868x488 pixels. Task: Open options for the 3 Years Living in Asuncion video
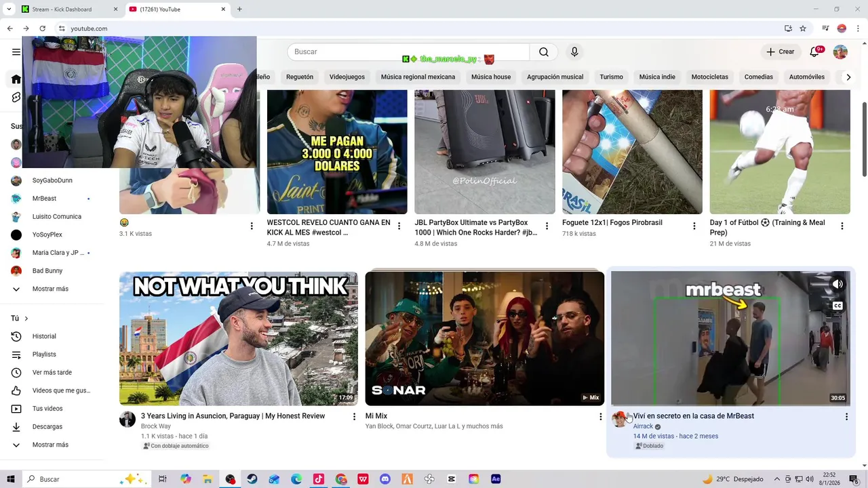tap(354, 417)
